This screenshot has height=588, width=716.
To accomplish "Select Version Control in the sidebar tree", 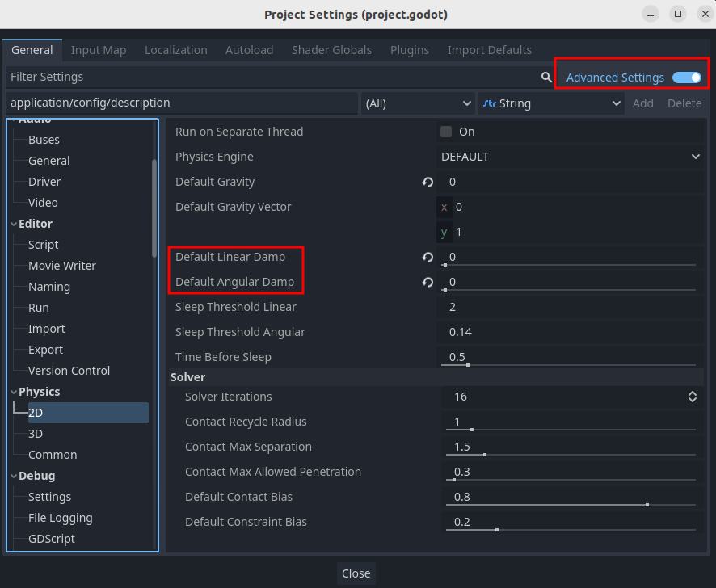I will coord(69,371).
